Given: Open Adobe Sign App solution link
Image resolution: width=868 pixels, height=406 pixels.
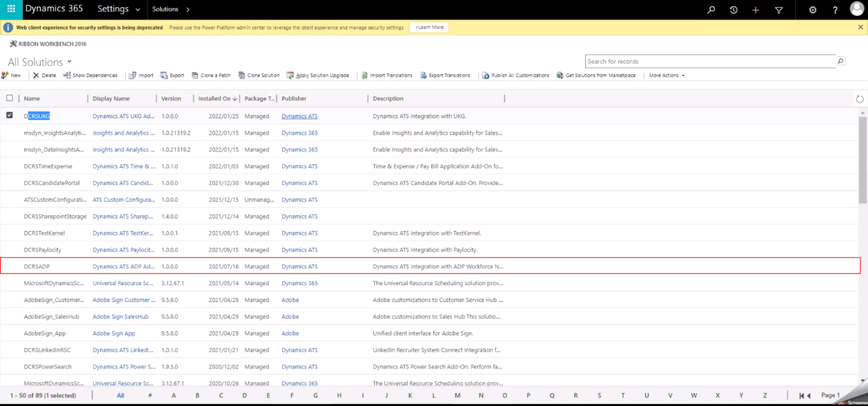Looking at the screenshot, I should [x=114, y=333].
